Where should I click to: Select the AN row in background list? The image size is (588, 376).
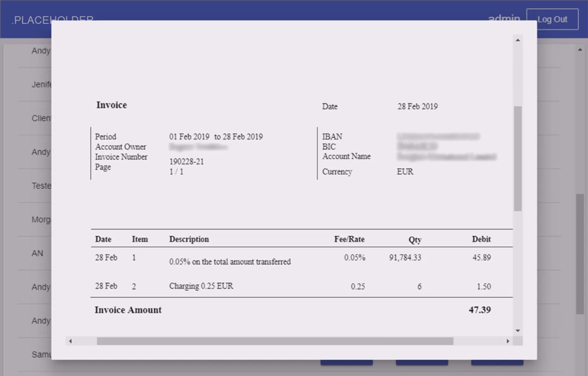click(x=37, y=253)
